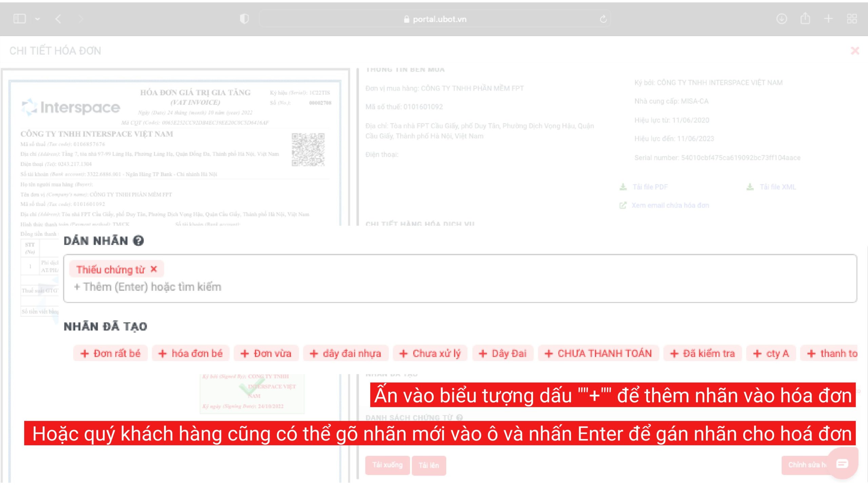The height and width of the screenshot is (488, 868).
Task: Close the invoice detail dialog
Action: click(855, 51)
